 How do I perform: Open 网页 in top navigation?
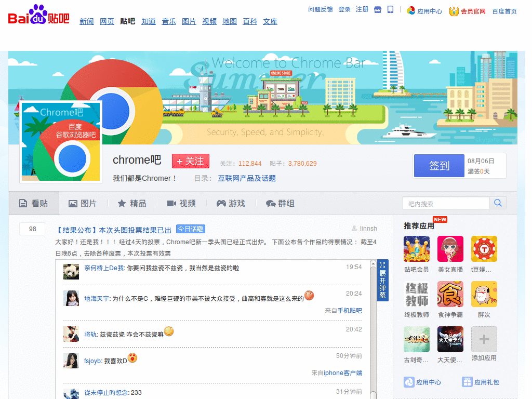point(107,21)
